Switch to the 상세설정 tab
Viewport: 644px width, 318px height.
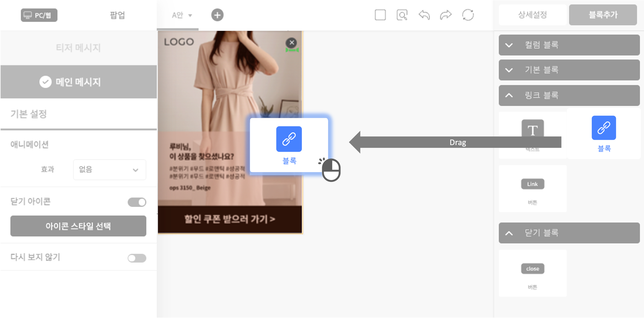pos(532,15)
